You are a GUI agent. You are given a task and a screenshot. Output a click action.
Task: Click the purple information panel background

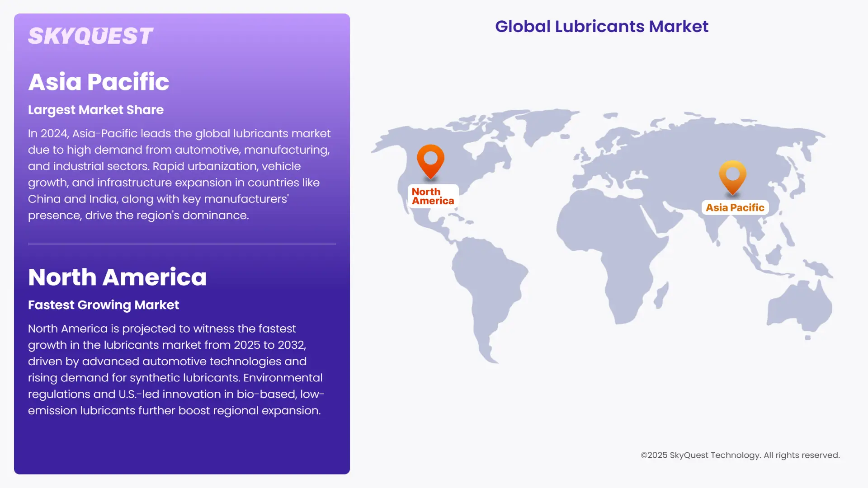point(181,443)
